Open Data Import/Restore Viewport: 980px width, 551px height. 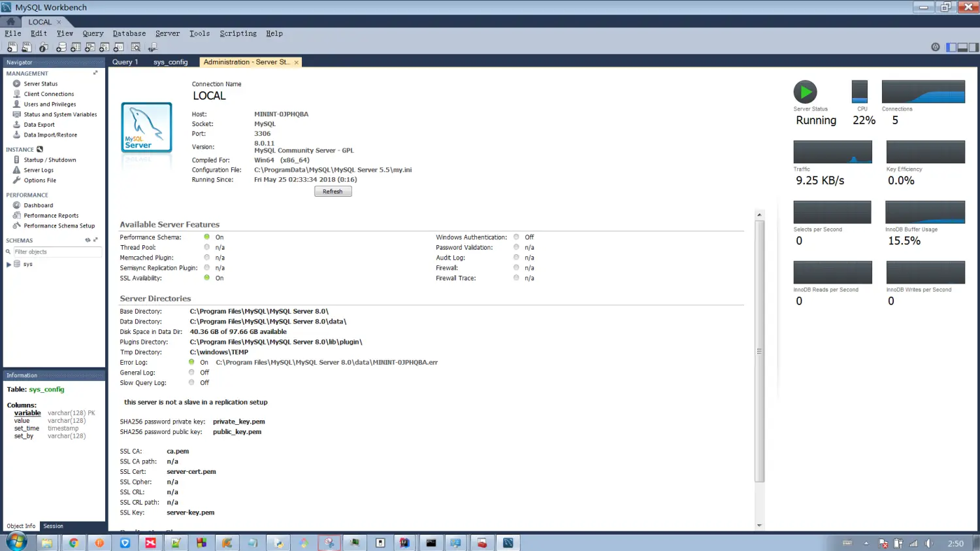pos(50,135)
